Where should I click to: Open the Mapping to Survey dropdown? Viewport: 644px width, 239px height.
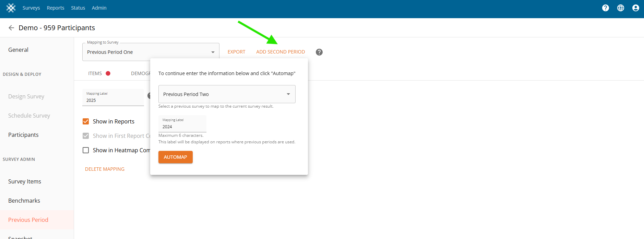click(x=151, y=52)
